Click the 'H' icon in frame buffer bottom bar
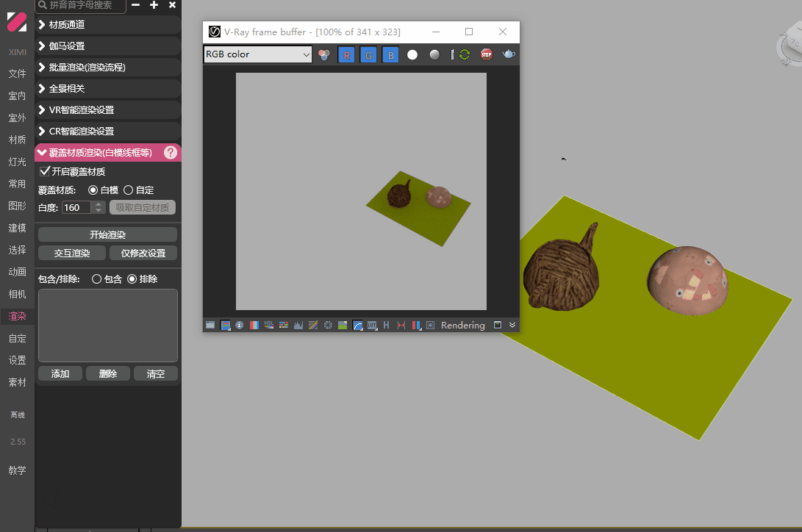This screenshot has height=532, width=802. 386,325
